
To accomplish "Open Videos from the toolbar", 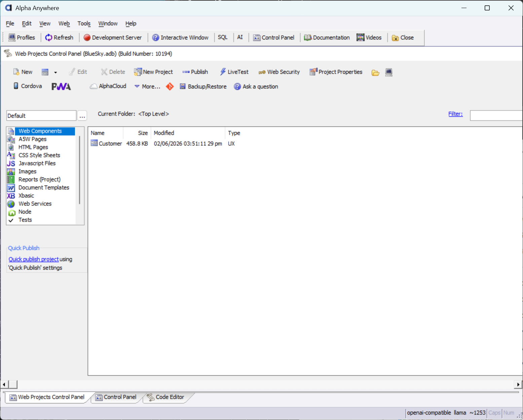I will pyautogui.click(x=369, y=37).
